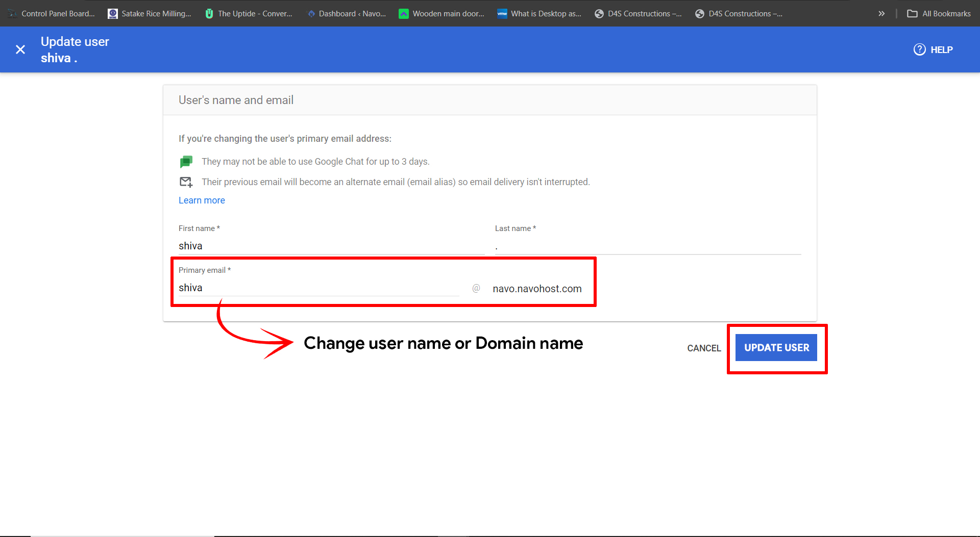
Task: Click the Help icon
Action: [x=919, y=49]
